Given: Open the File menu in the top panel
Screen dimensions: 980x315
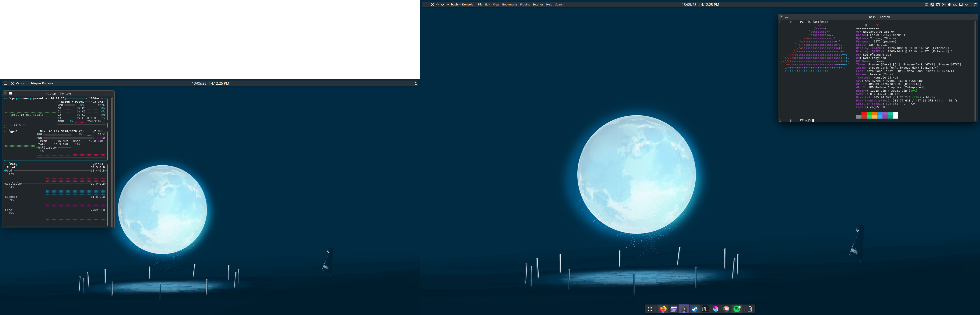Looking at the screenshot, I should tap(480, 5).
